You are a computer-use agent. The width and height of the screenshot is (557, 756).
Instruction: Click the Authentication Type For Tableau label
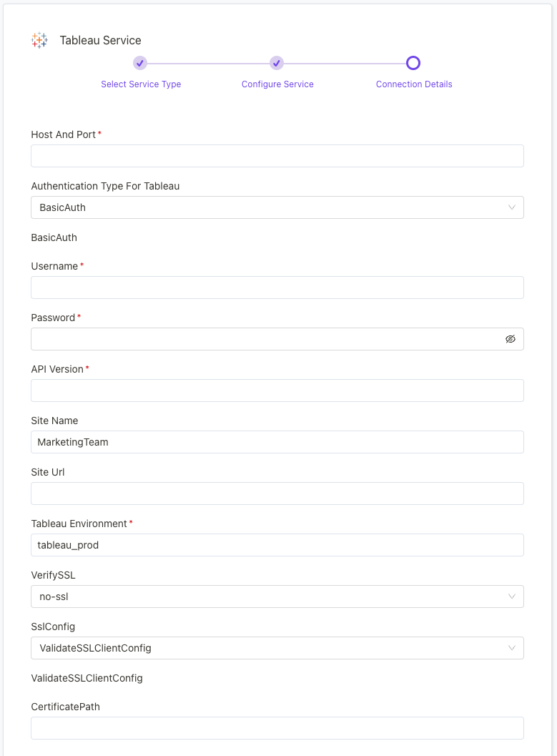click(x=105, y=186)
